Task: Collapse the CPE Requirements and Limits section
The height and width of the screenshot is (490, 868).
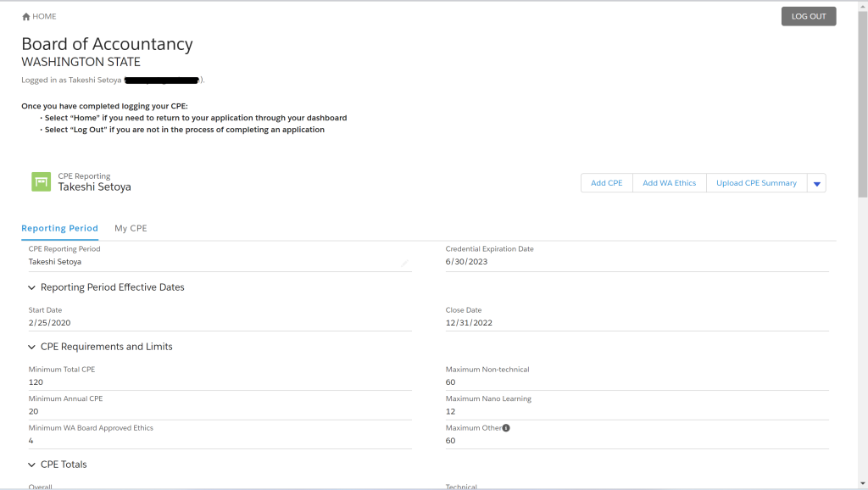Action: (31, 347)
